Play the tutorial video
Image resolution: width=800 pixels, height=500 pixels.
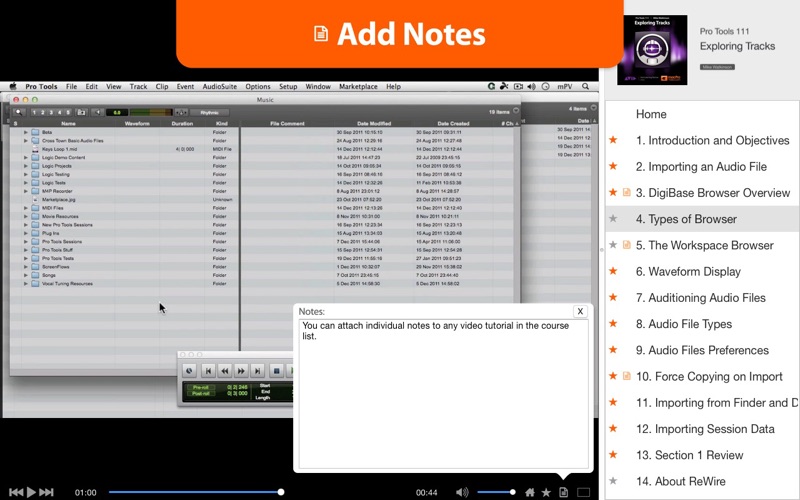tap(31, 492)
